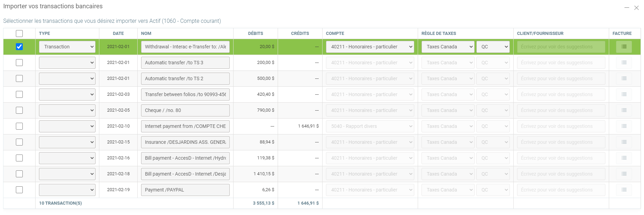Uncheck the Withdrawal Interac e-Transfer row

(x=19, y=47)
